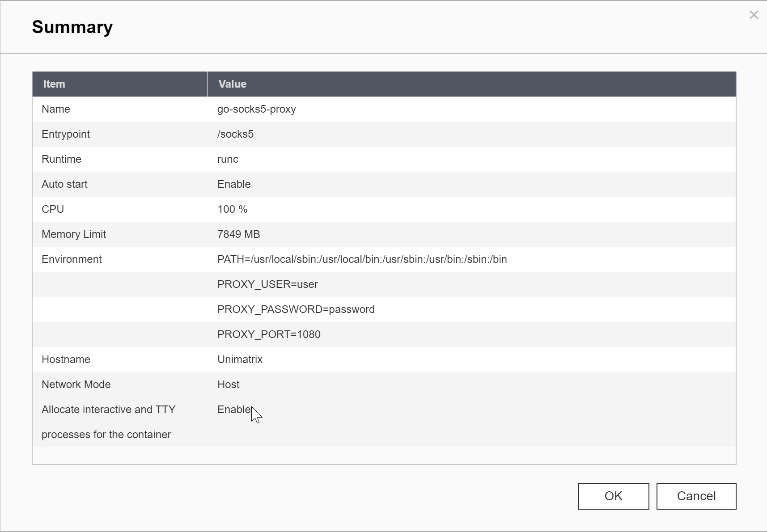Select the runc runtime value

click(x=228, y=159)
